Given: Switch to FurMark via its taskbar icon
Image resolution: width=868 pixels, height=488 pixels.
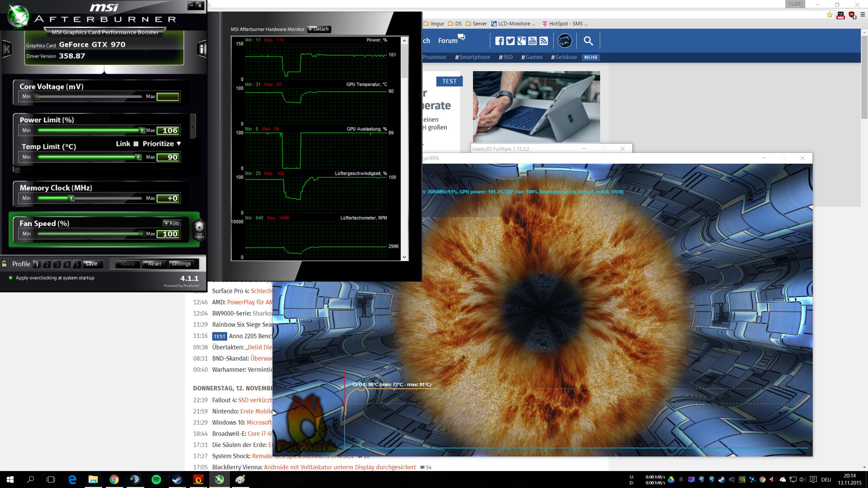Looking at the screenshot, I should pos(198,480).
